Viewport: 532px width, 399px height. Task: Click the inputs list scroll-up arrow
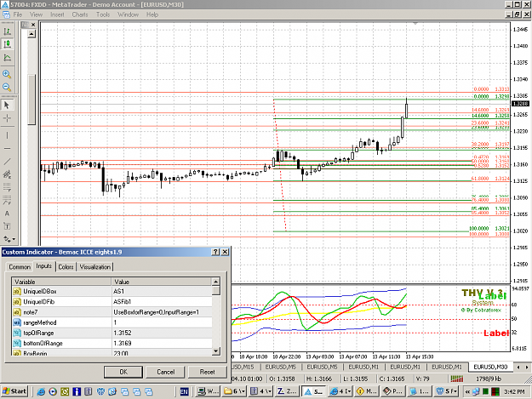pos(216,282)
